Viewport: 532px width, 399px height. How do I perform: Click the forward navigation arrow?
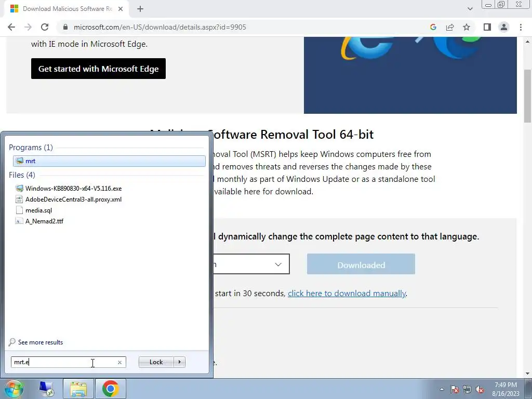28,27
